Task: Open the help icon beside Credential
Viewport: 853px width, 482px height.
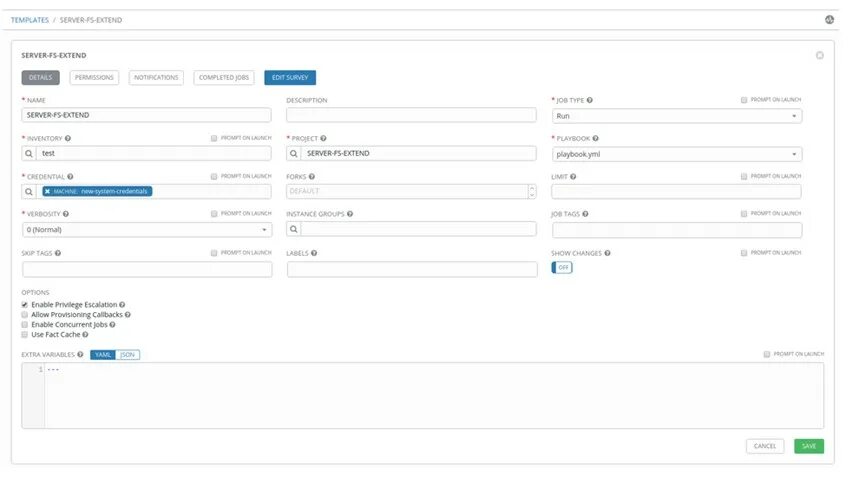Action: pyautogui.click(x=70, y=176)
